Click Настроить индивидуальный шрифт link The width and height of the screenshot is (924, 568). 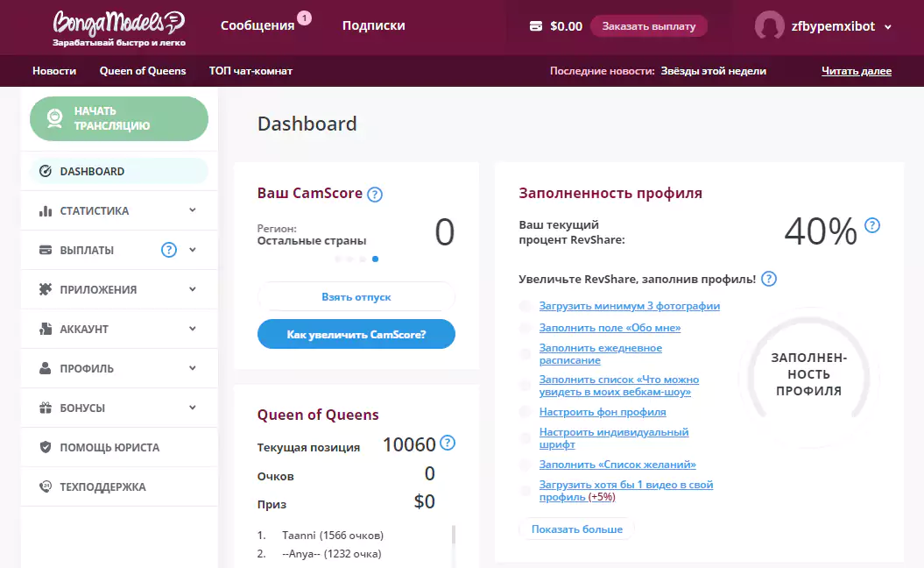click(x=613, y=438)
